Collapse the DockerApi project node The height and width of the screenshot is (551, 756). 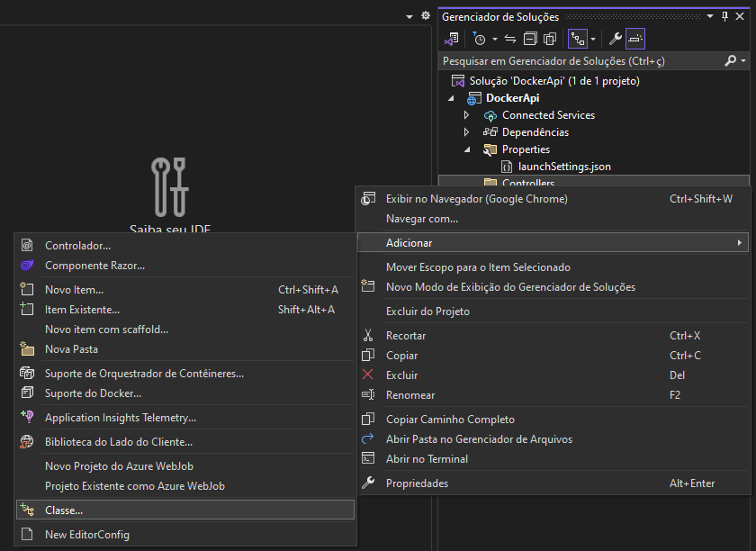click(451, 98)
